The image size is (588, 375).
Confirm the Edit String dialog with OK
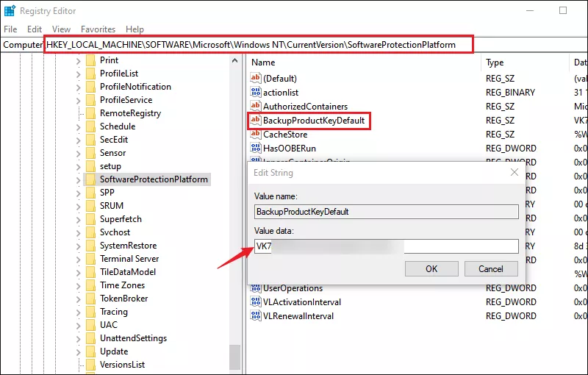[x=431, y=269]
